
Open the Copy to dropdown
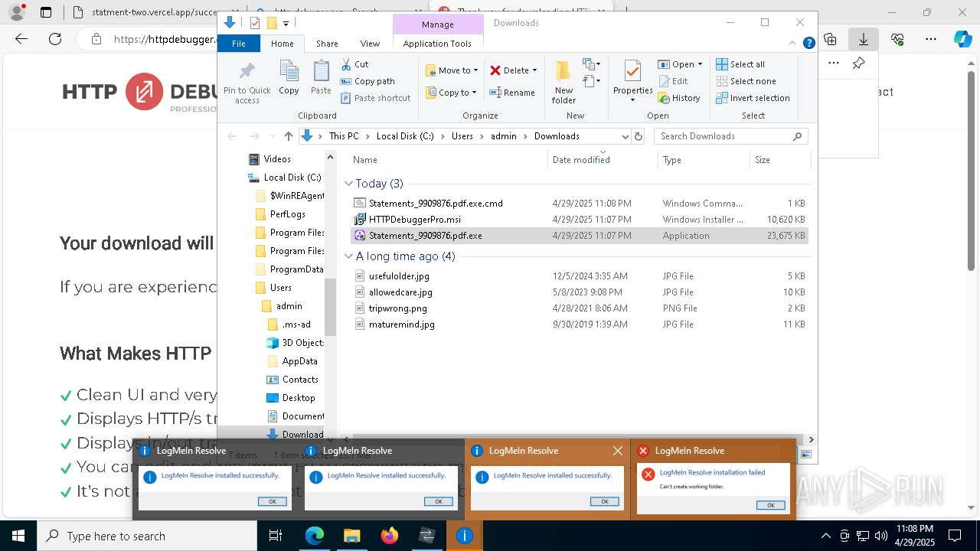coord(451,93)
